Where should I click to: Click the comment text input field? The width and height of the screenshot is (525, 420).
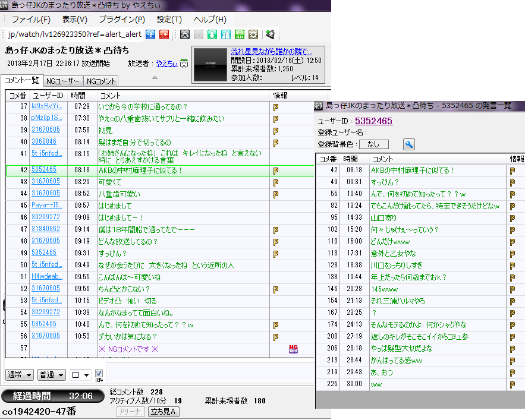210,371
